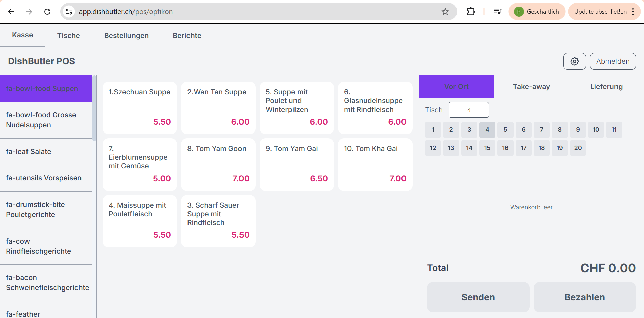644x318 pixels.
Task: Add Suppe mit Poulet und Winterpilzen
Action: point(297,108)
